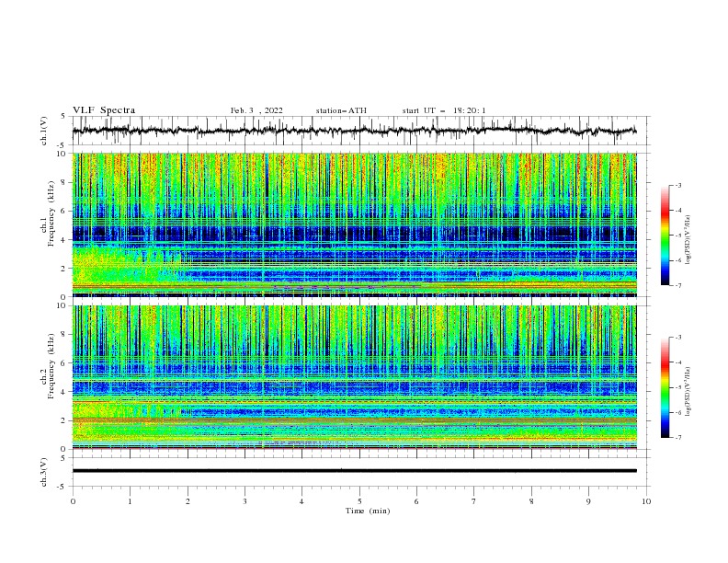Click time axis tick label '7'
The image size is (728, 563).
474,501
